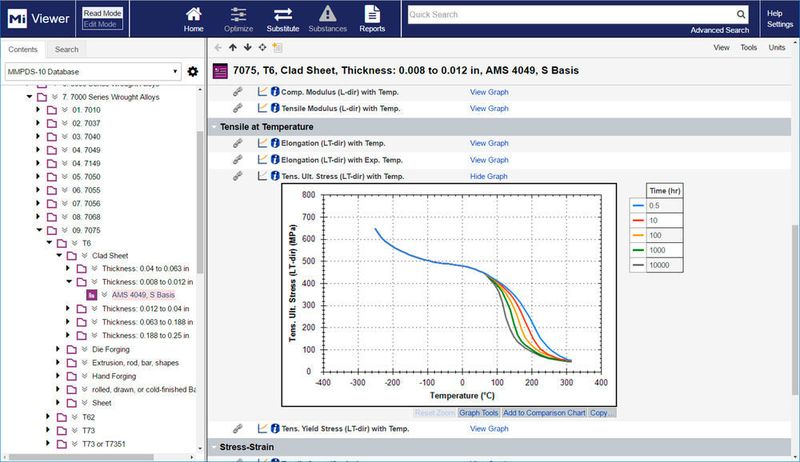Open the Substitute tool

(x=282, y=18)
